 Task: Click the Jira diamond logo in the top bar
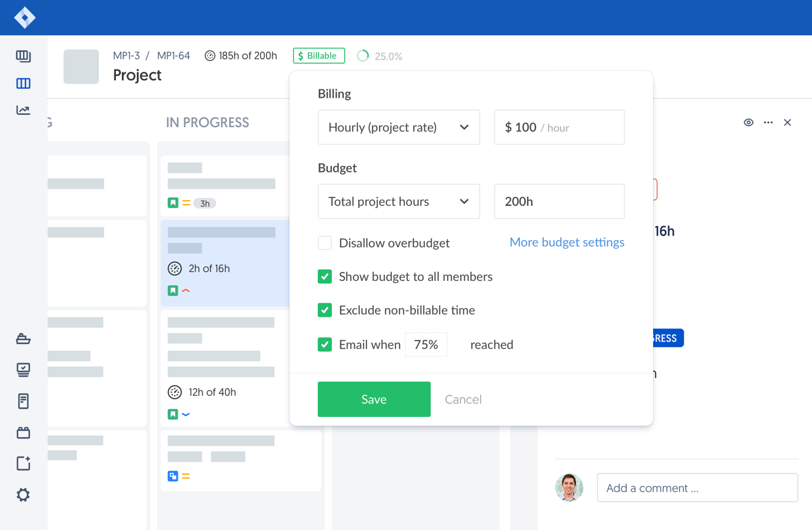pyautogui.click(x=25, y=18)
